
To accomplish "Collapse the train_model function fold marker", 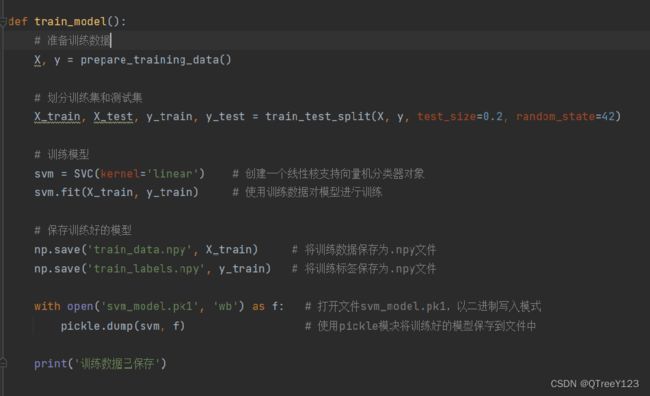I will [3, 21].
